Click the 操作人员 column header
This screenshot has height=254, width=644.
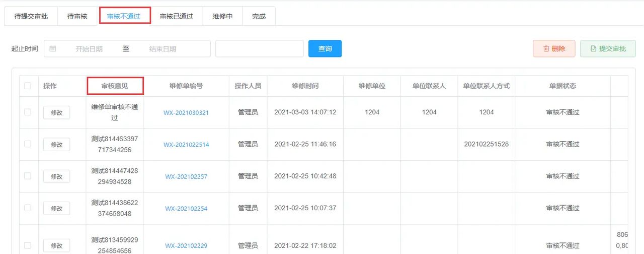(248, 86)
